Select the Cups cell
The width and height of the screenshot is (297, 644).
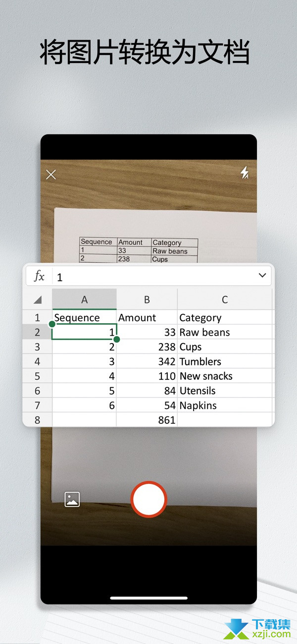[225, 347]
